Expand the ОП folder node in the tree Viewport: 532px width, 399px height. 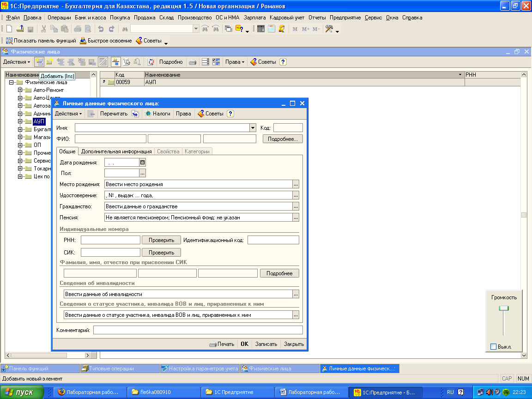pos(20,145)
